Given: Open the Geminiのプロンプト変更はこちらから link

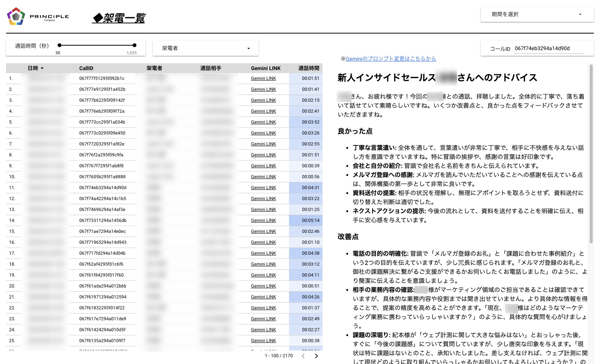Looking at the screenshot, I should coord(391,59).
